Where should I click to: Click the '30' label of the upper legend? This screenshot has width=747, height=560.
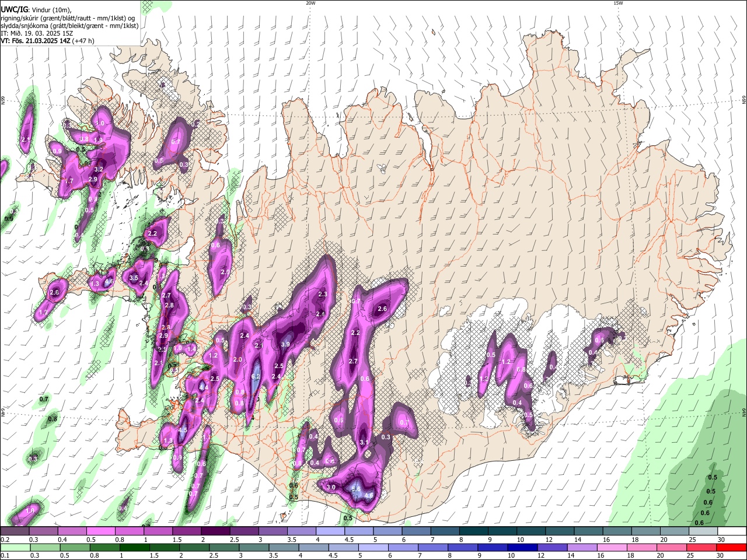click(x=721, y=540)
